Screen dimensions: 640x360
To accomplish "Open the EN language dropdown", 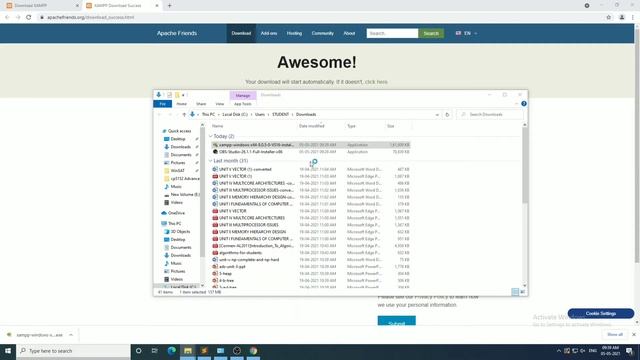I will tap(467, 33).
